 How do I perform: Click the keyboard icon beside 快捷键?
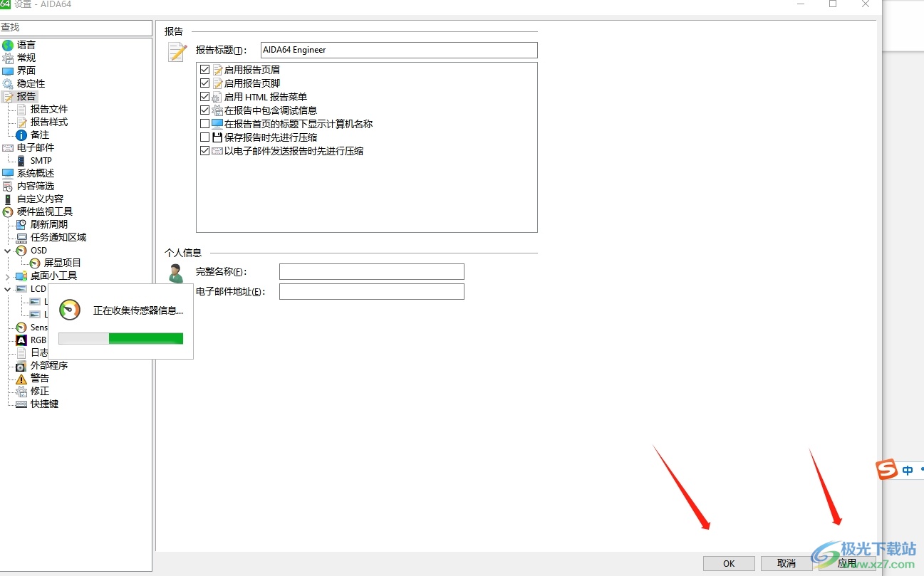coord(21,404)
